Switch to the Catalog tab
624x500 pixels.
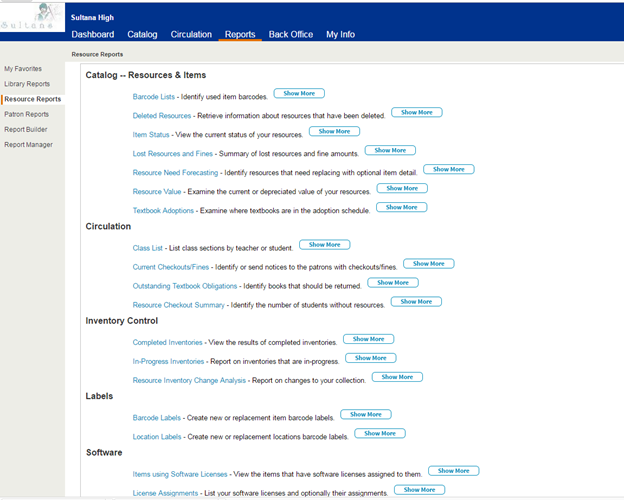(x=142, y=35)
